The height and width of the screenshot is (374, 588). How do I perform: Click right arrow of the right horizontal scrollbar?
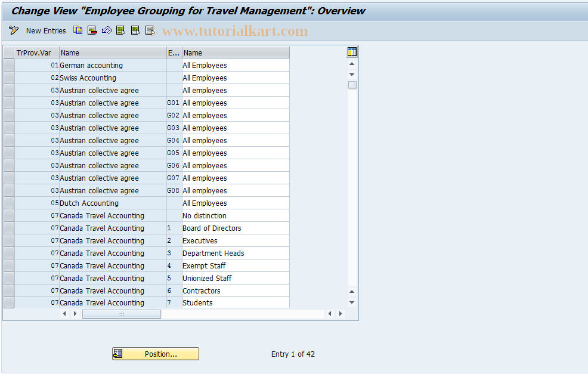341,314
